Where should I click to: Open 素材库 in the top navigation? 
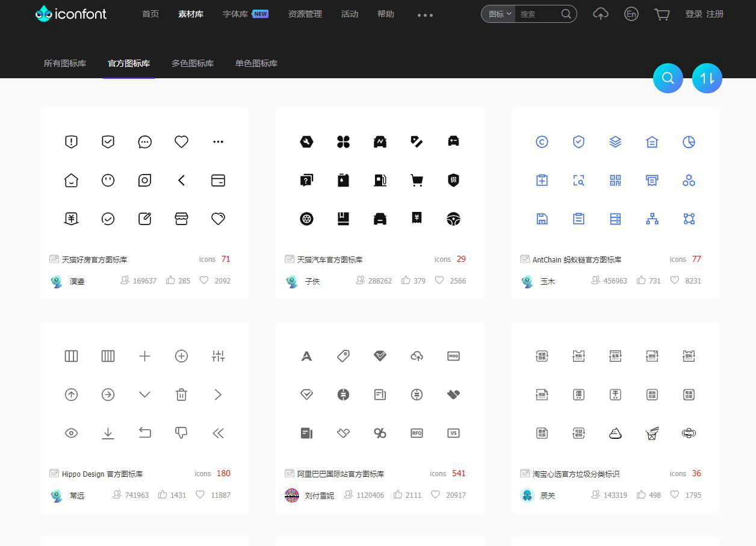191,14
